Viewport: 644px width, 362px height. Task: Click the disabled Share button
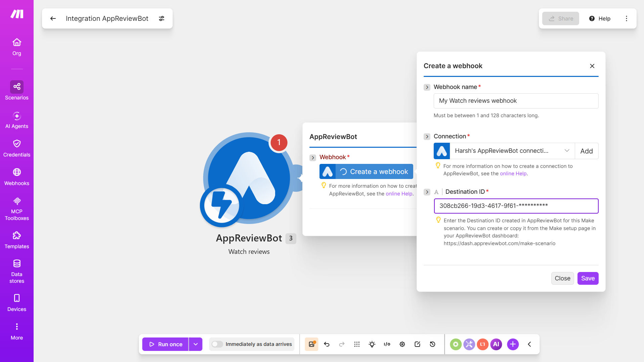[561, 18]
